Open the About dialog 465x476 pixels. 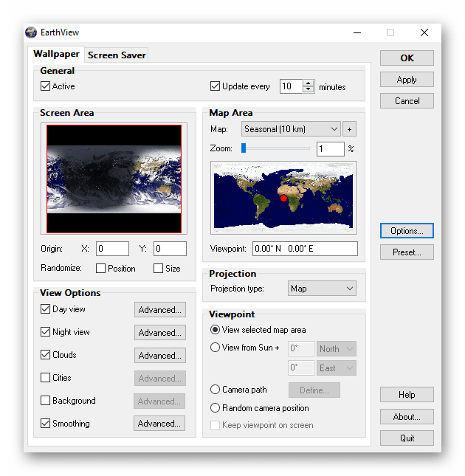tap(407, 416)
